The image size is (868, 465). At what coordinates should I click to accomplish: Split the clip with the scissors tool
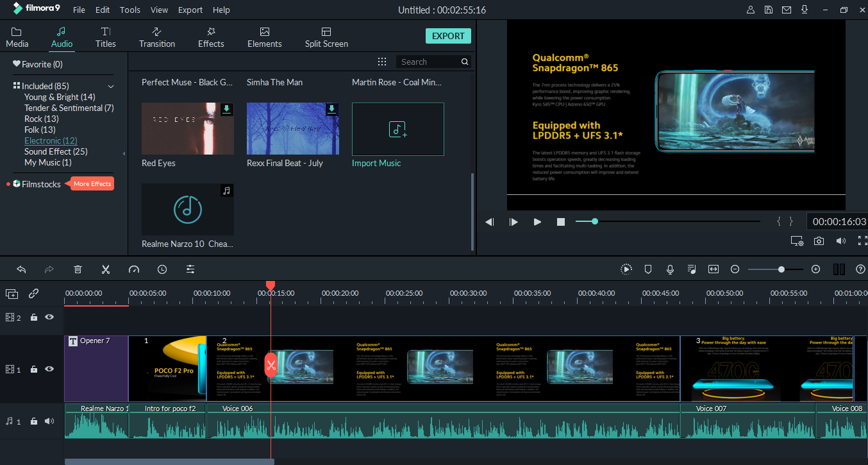(106, 269)
